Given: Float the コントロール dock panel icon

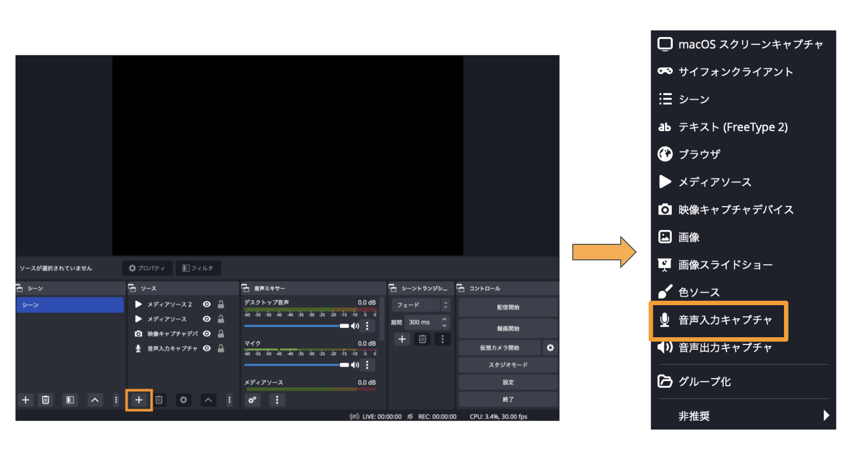Looking at the screenshot, I should [x=461, y=288].
